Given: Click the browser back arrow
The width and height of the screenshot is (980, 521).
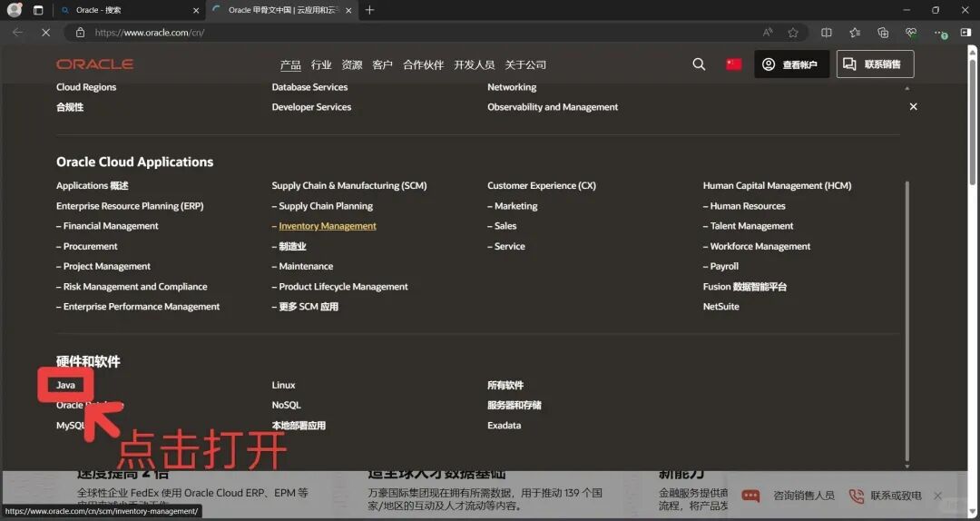Looking at the screenshot, I should click(17, 33).
